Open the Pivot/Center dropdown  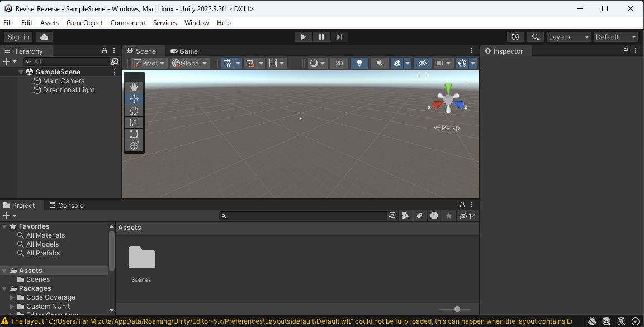(149, 63)
